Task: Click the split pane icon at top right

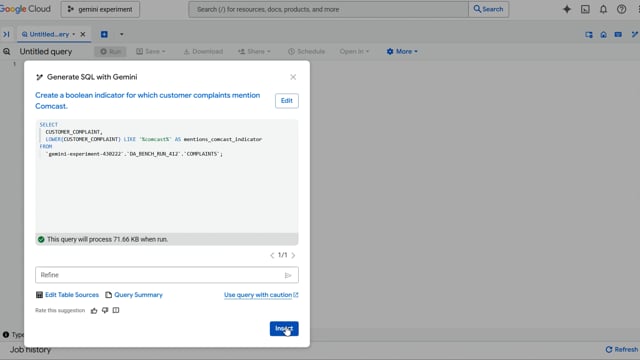Action: coord(589,35)
